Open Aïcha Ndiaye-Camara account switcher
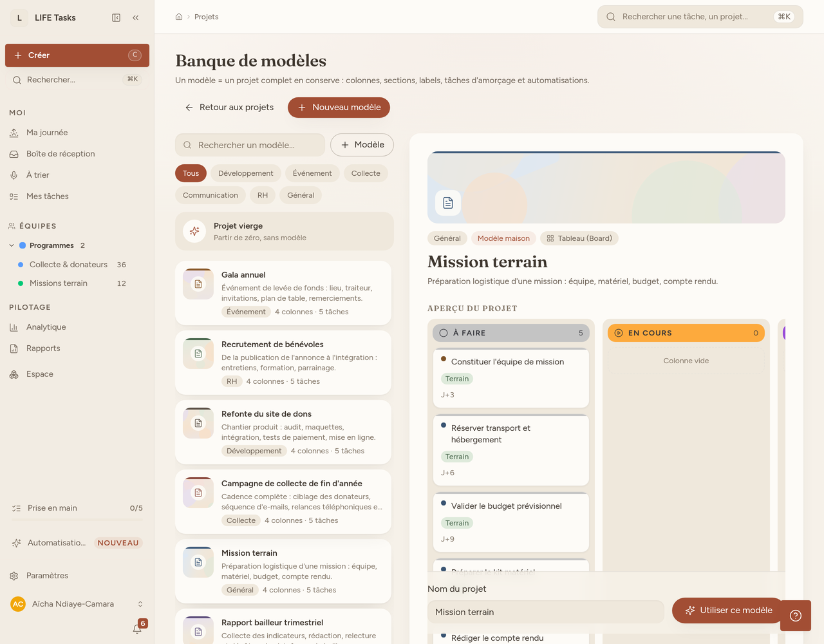The height and width of the screenshot is (644, 824). pos(77,604)
